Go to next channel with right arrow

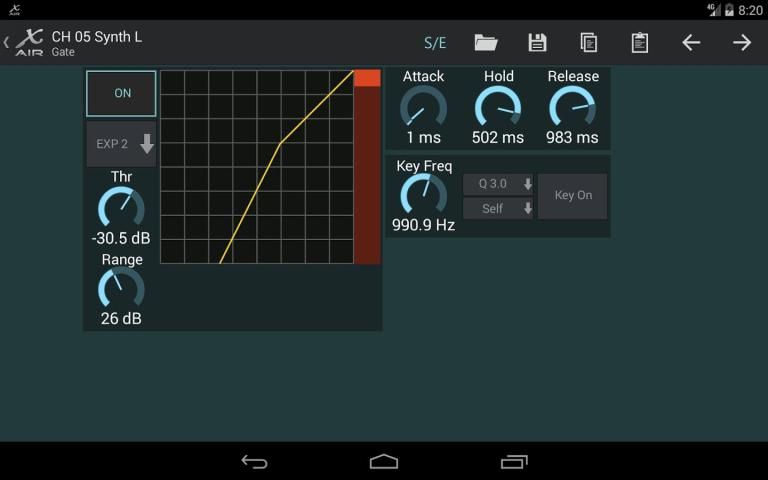pyautogui.click(x=742, y=42)
